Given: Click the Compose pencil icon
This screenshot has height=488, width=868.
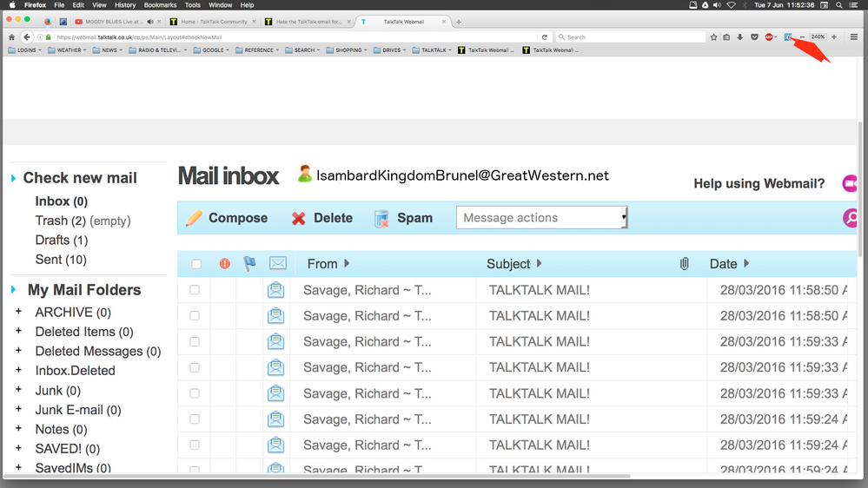Looking at the screenshot, I should click(194, 218).
